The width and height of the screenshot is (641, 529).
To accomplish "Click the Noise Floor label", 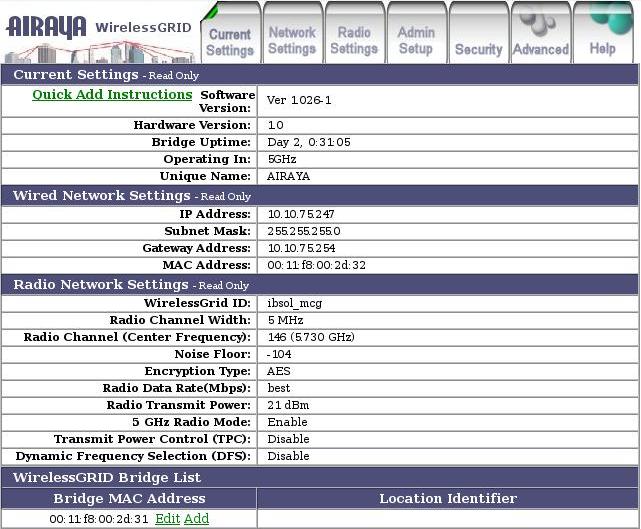I will tap(213, 354).
